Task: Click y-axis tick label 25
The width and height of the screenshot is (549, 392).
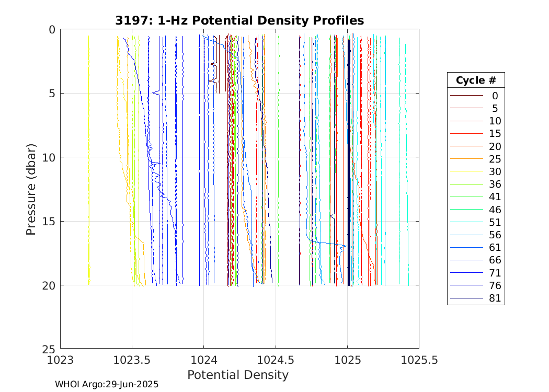Action: pos(49,349)
